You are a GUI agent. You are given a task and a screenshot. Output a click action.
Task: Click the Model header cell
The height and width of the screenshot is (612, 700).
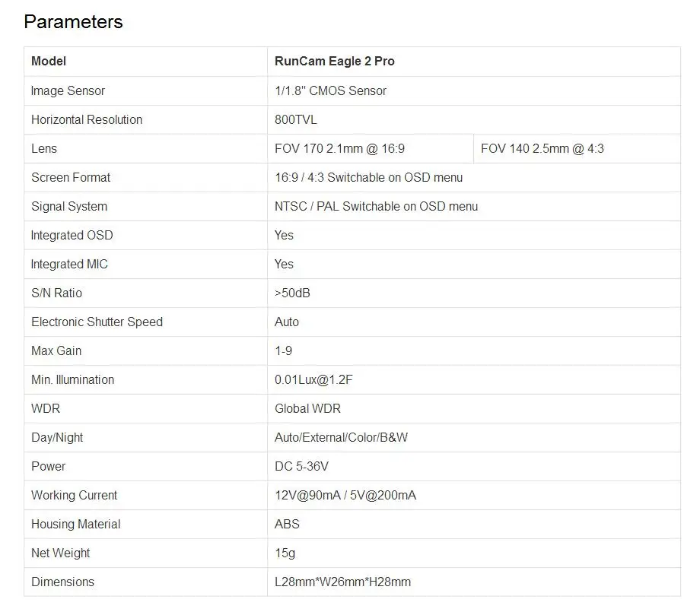[x=49, y=62]
